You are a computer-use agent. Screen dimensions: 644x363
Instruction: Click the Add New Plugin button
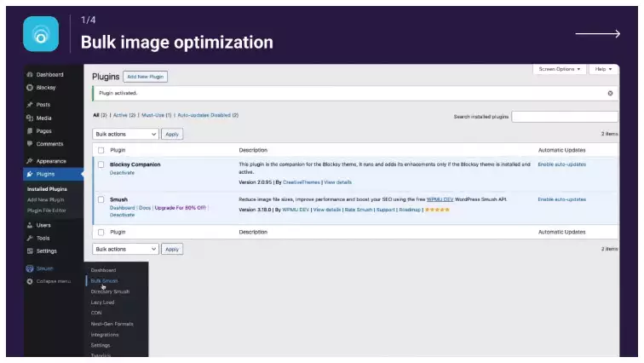pos(145,77)
